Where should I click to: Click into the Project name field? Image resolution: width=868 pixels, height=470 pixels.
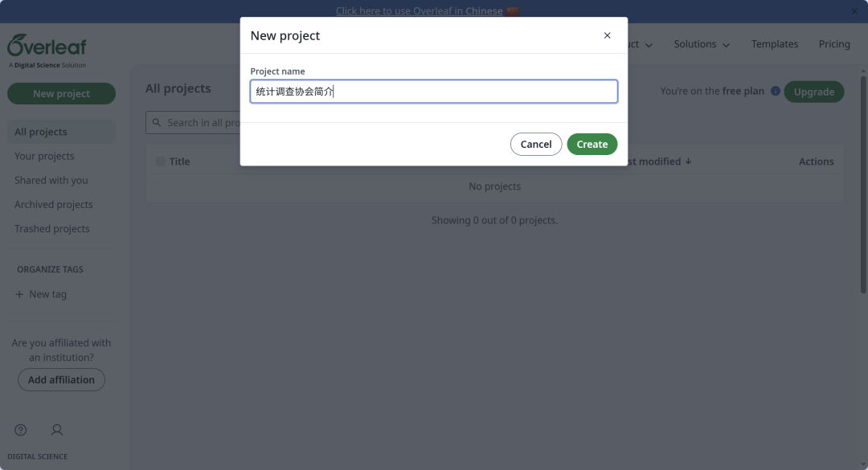[x=434, y=92]
